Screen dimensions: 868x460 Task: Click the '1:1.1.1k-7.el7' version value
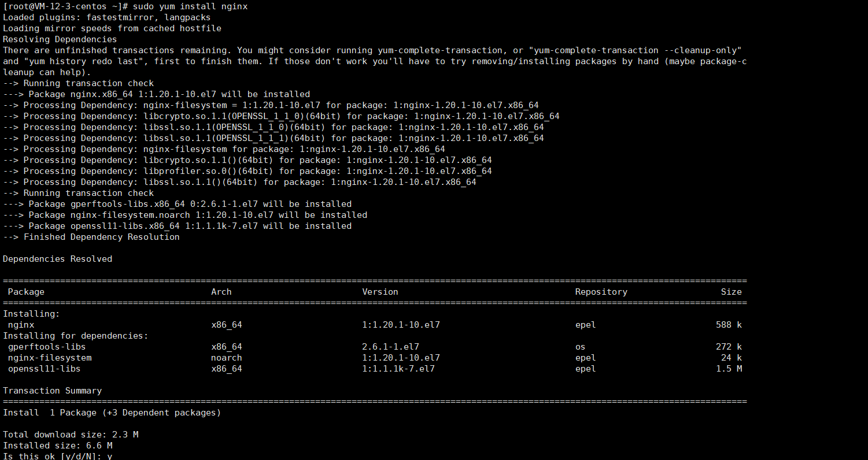398,369
